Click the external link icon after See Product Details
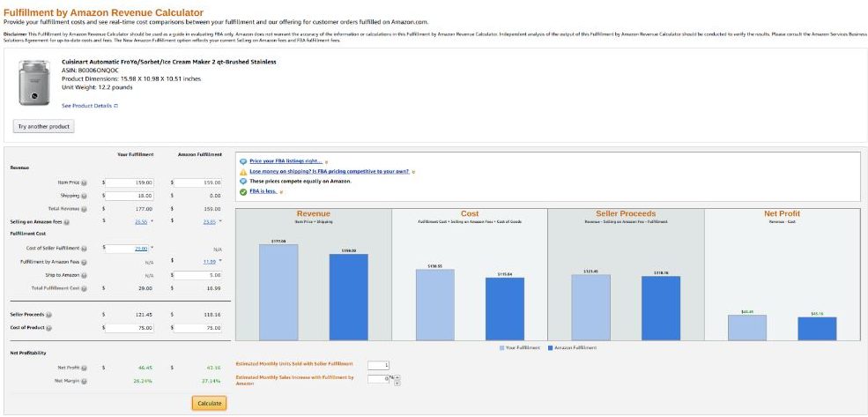 pyautogui.click(x=116, y=106)
